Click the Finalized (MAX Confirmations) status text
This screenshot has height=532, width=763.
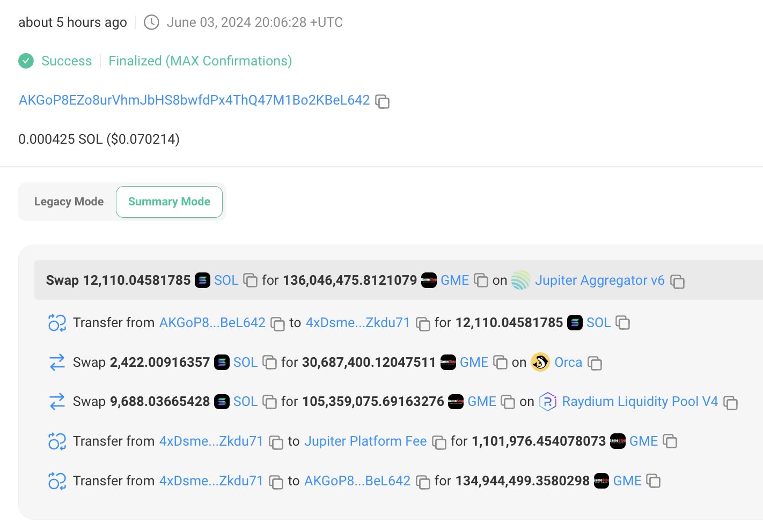coord(200,61)
